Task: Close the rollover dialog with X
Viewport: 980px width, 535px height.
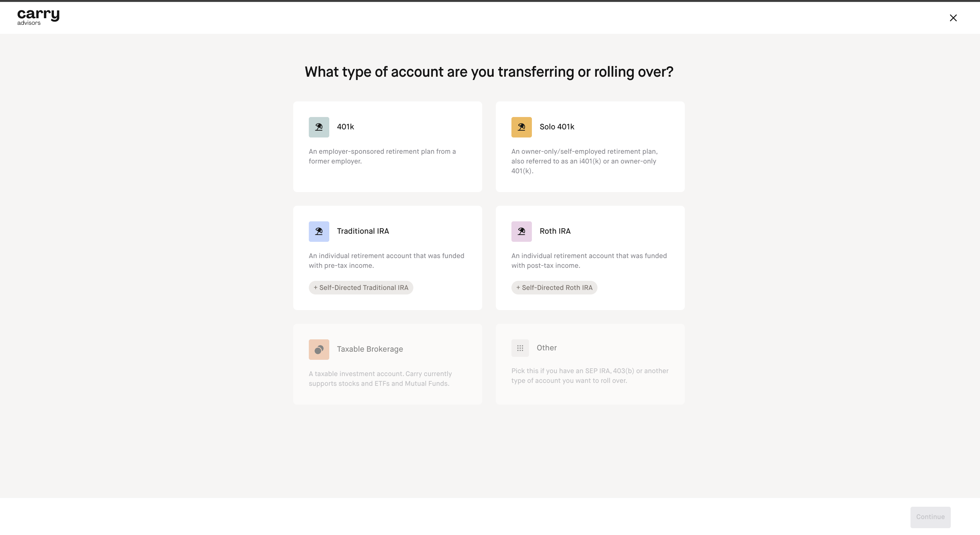Action: 953,18
